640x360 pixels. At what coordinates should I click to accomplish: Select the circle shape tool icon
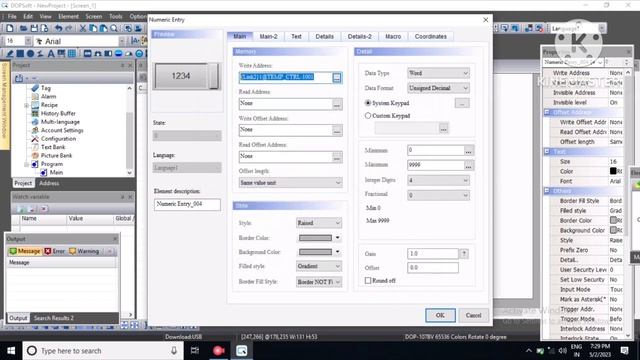(x=30, y=53)
